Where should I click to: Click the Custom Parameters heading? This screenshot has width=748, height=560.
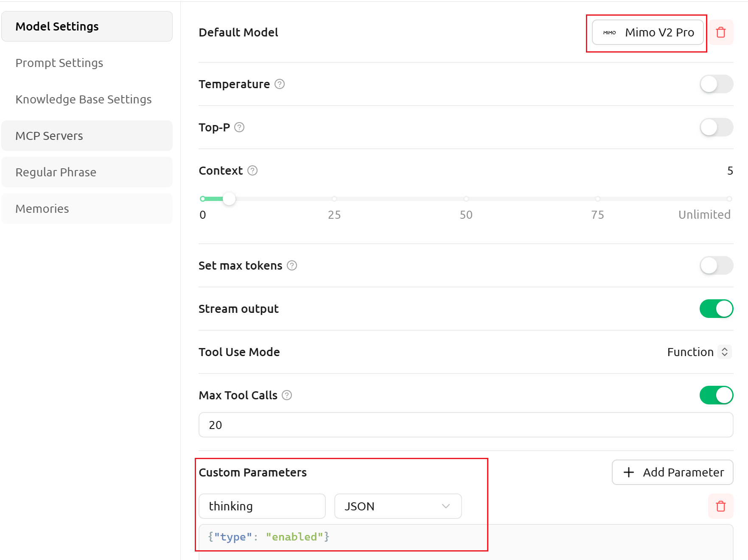[x=252, y=472]
